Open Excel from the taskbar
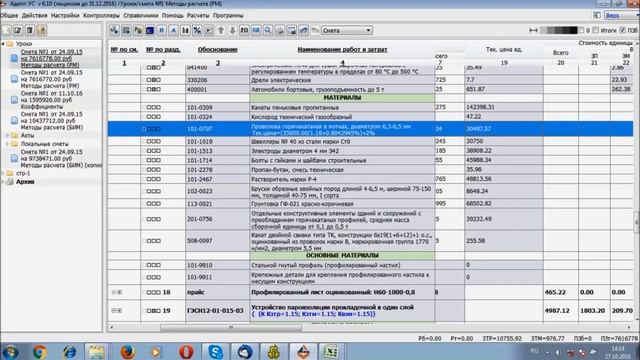This screenshot has width=640, height=360. point(331,351)
